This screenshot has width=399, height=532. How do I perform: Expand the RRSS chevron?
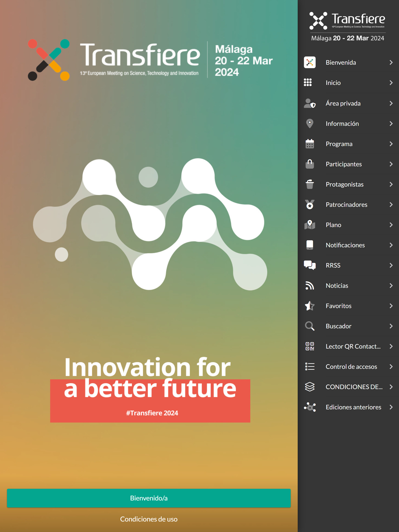[391, 265]
